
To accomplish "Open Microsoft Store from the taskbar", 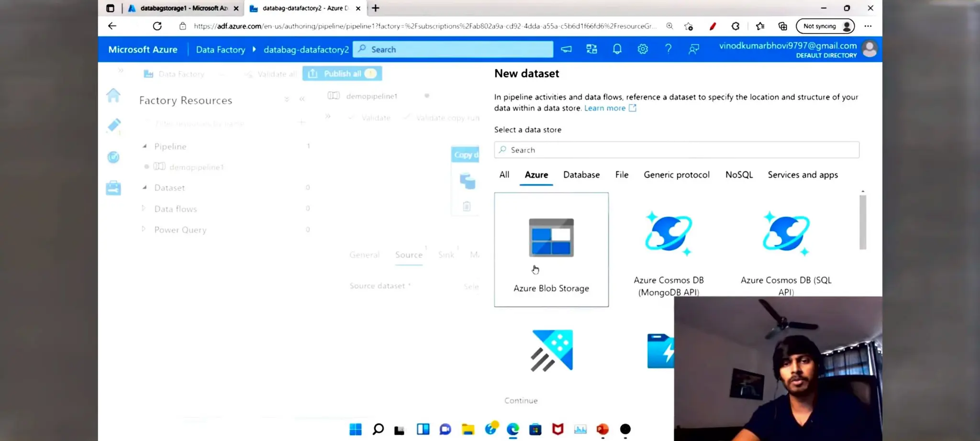I will [x=535, y=429].
